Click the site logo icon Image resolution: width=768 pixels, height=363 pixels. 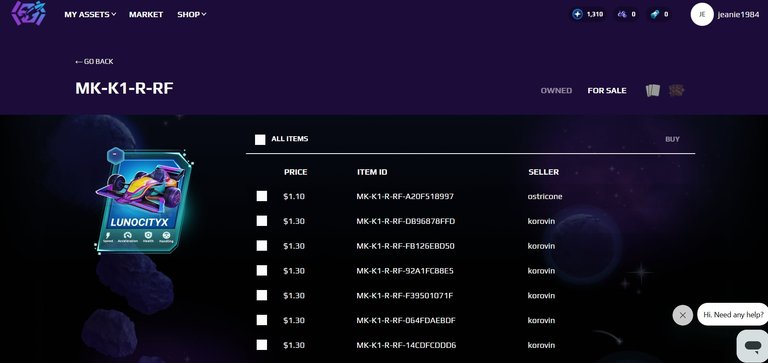click(28, 13)
